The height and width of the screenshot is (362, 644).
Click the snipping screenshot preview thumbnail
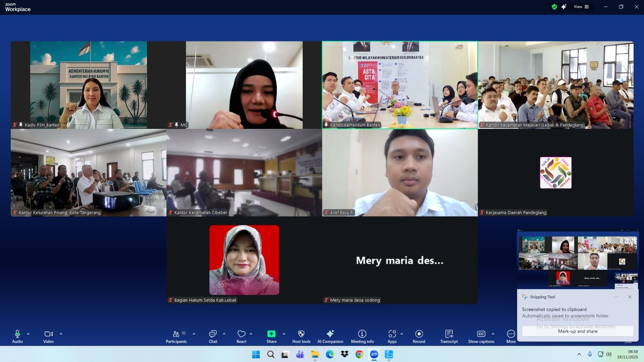pyautogui.click(x=578, y=259)
